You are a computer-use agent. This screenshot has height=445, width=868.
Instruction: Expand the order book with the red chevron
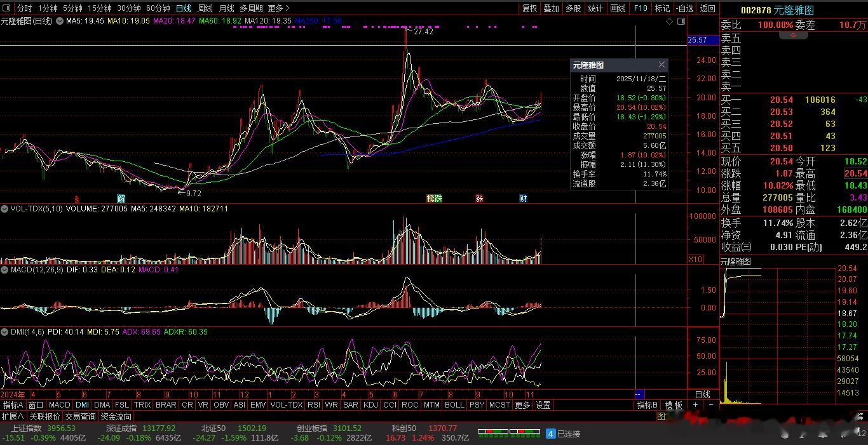click(794, 35)
